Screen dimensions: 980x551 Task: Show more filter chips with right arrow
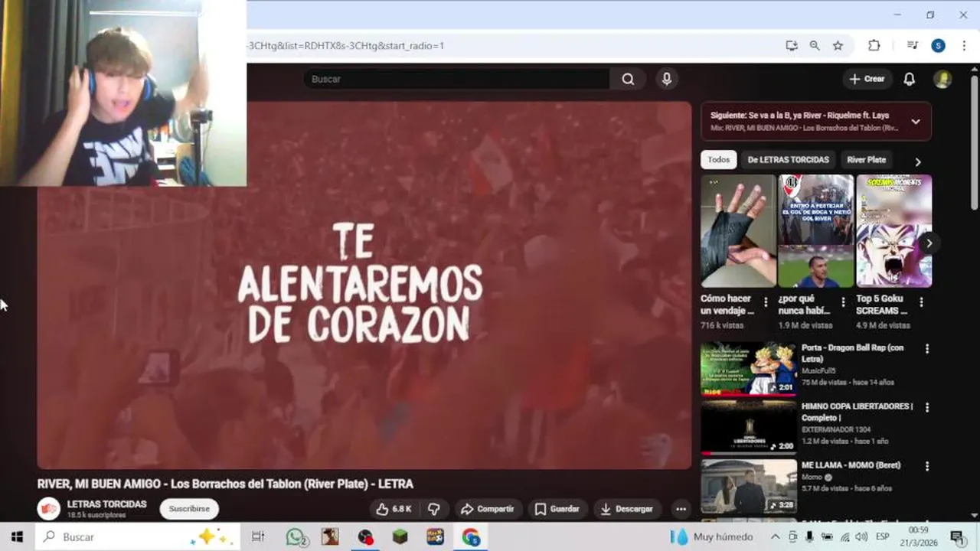[918, 161]
